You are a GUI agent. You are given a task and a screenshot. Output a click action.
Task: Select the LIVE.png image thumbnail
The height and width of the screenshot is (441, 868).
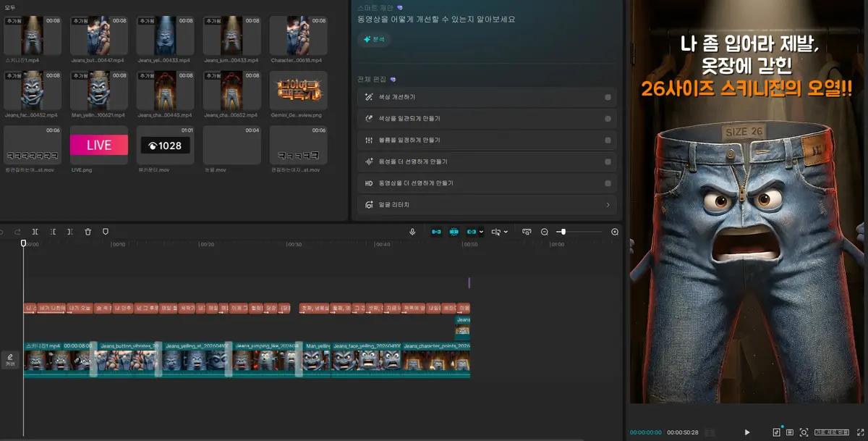tap(99, 146)
